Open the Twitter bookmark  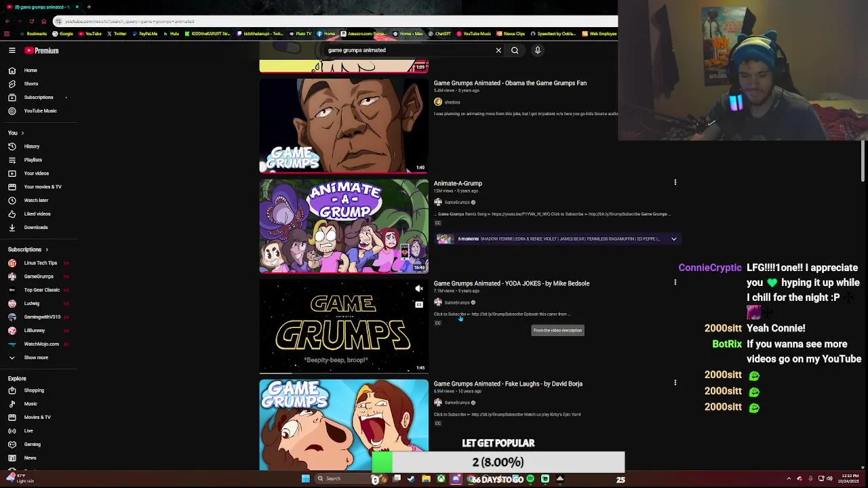tap(117, 34)
